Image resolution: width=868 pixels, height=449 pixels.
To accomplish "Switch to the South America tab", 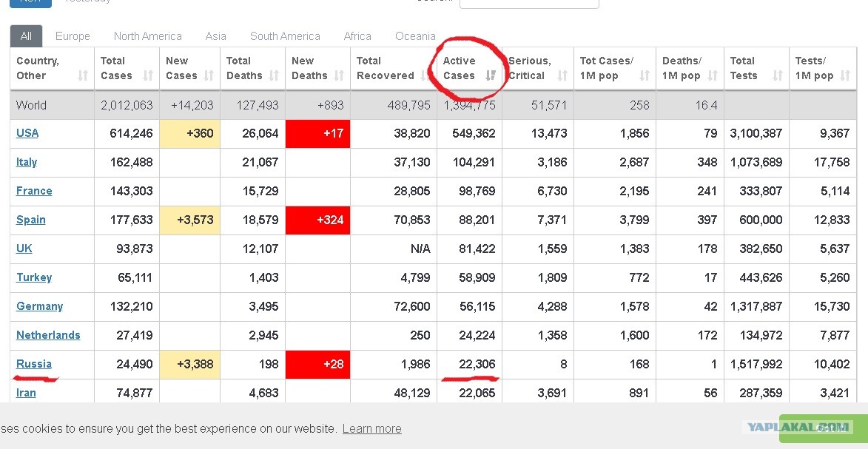I will click(x=285, y=36).
